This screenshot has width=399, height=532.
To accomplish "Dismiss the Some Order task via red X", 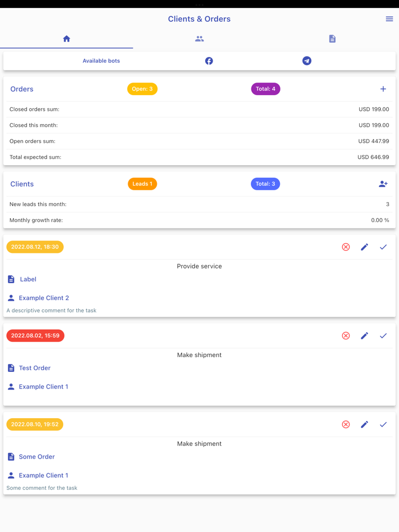I will [x=345, y=424].
